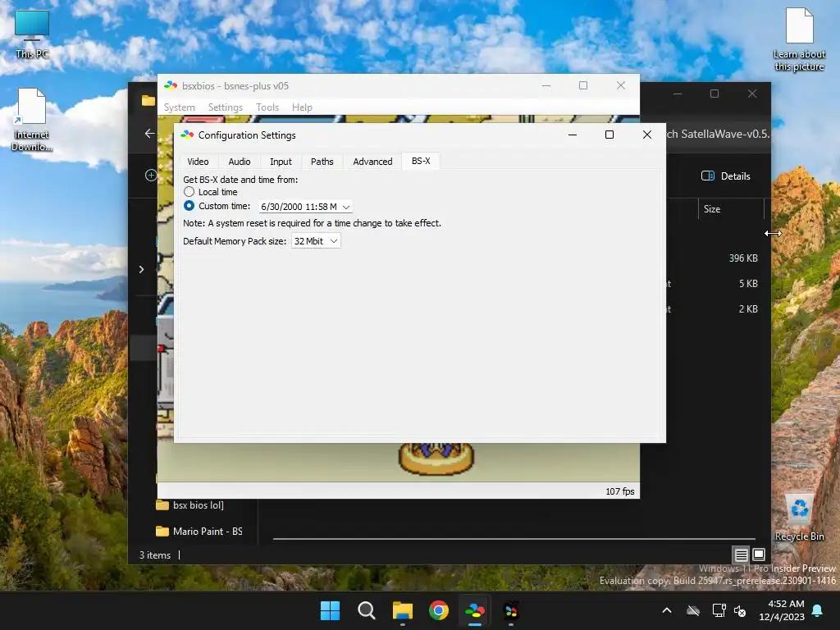The width and height of the screenshot is (840, 630).
Task: Open the 'Mario Paint - BS' folder in sidebar
Action: 199,531
